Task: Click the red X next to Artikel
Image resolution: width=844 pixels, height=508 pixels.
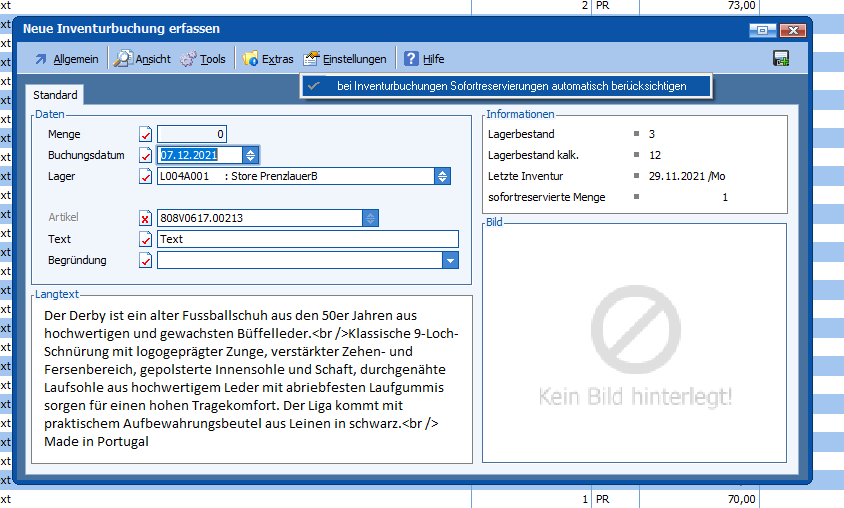Action: click(146, 218)
